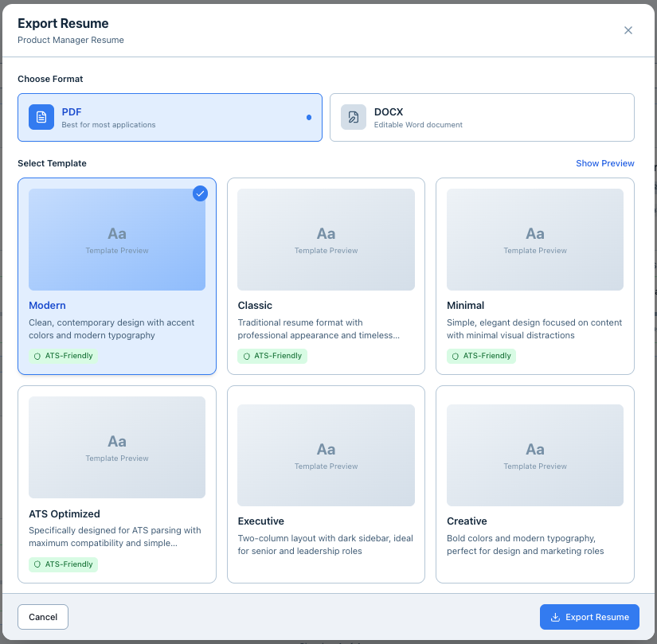Click the ATS-Friendly badge under Classic
The width and height of the screenshot is (657, 644).
(272, 356)
